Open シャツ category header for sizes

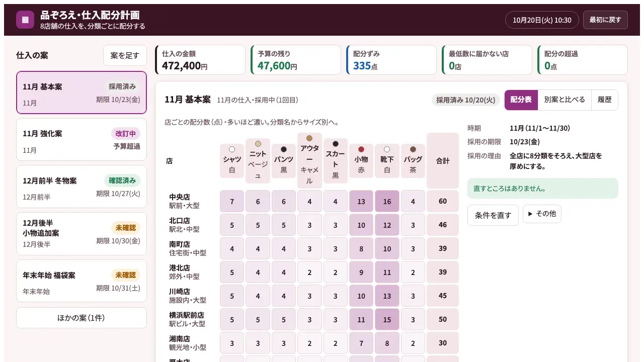click(x=232, y=161)
